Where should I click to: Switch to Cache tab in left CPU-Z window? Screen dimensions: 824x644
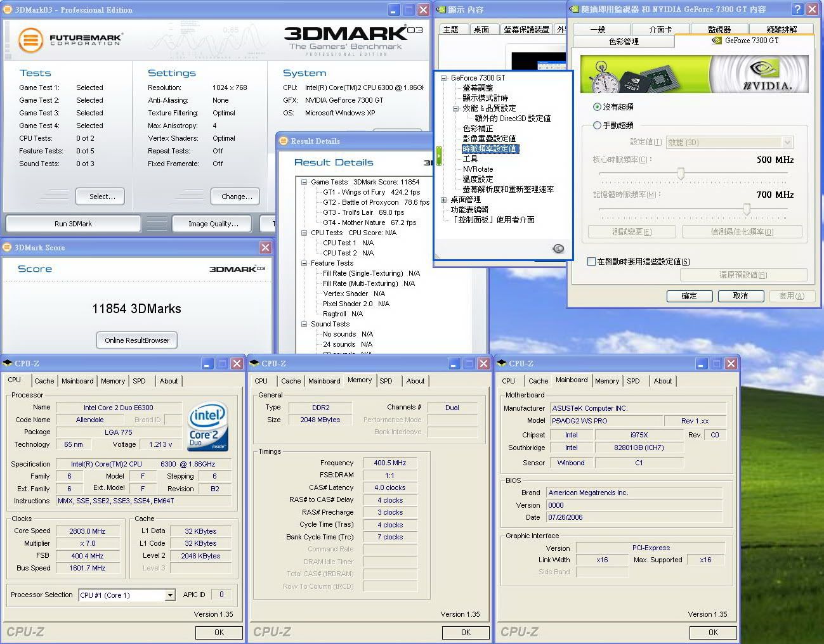click(x=44, y=381)
